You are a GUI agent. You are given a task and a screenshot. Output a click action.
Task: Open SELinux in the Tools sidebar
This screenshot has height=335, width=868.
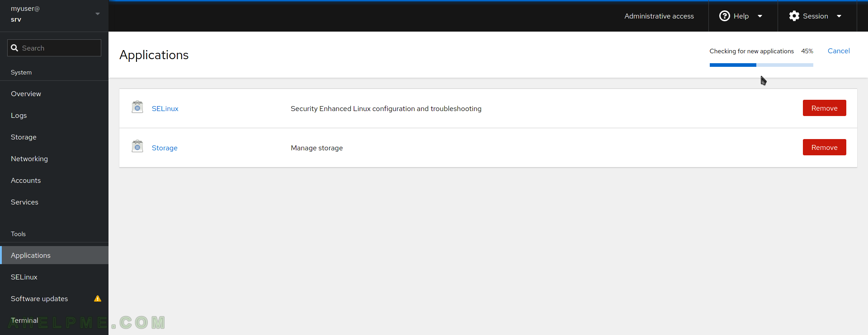[54, 277]
